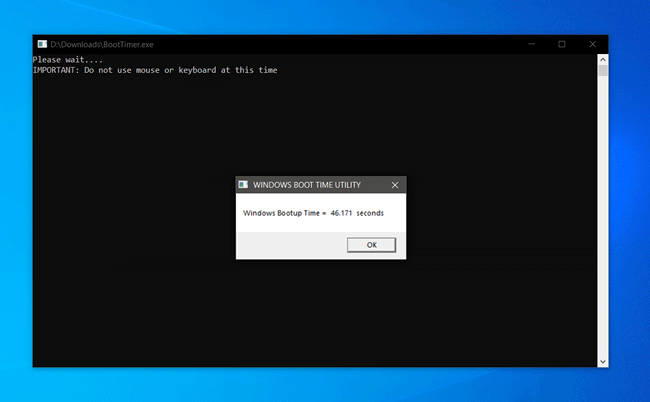Screen dimensions: 650x402
Task: Click the 'Windows Bootup Time' label text
Action: tap(284, 213)
